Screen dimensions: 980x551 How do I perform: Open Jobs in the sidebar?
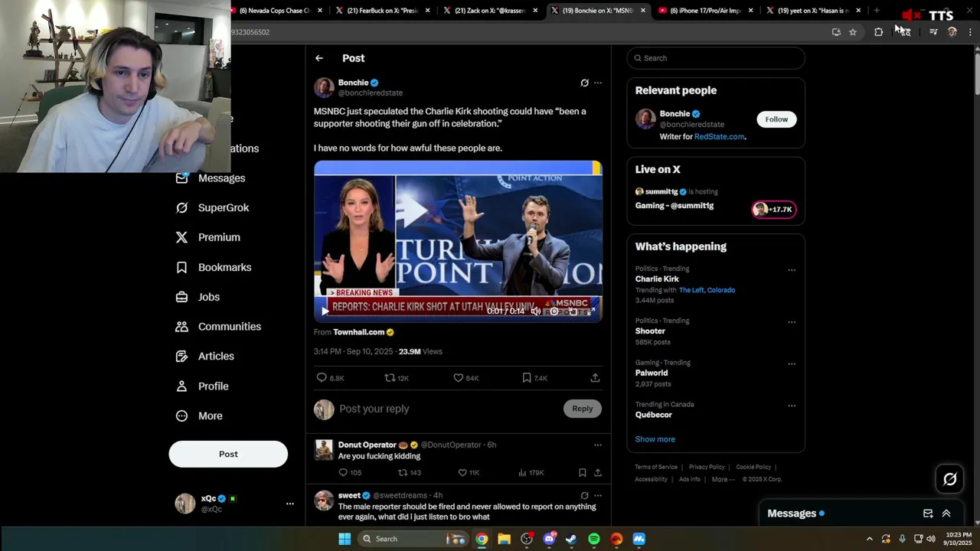coord(198,297)
